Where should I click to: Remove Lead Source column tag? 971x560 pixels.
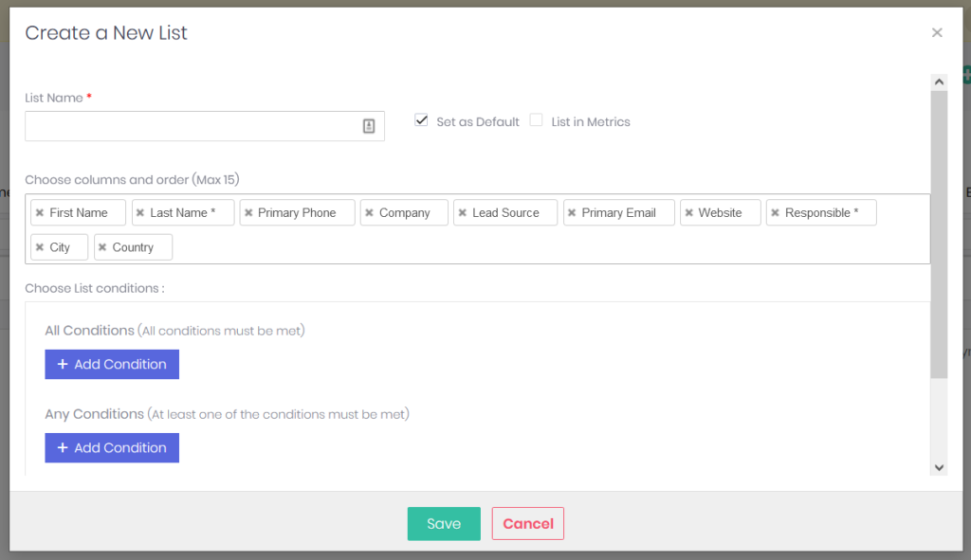463,213
